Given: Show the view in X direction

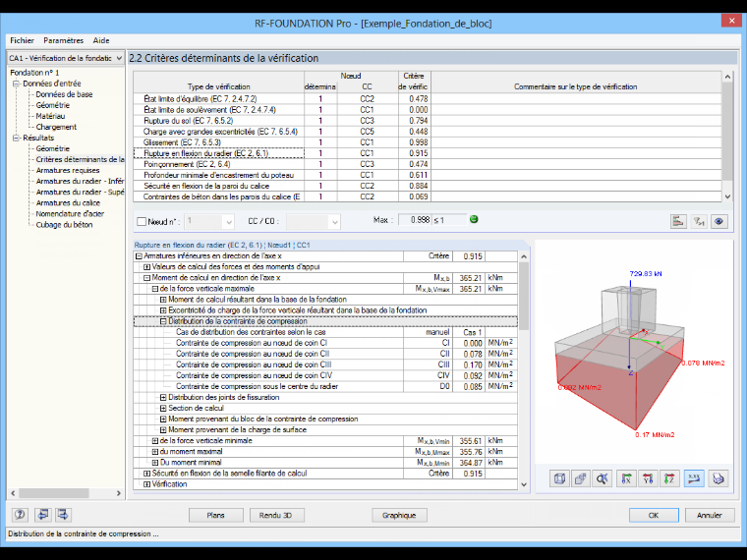Looking at the screenshot, I should (x=626, y=478).
